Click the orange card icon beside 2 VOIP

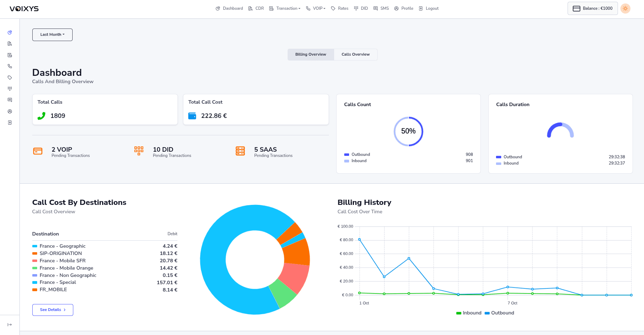(38, 151)
